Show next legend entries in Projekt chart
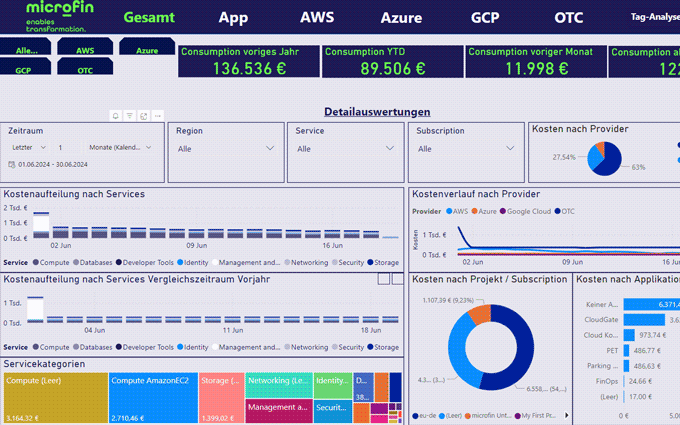This screenshot has height=425, width=680. click(x=566, y=415)
